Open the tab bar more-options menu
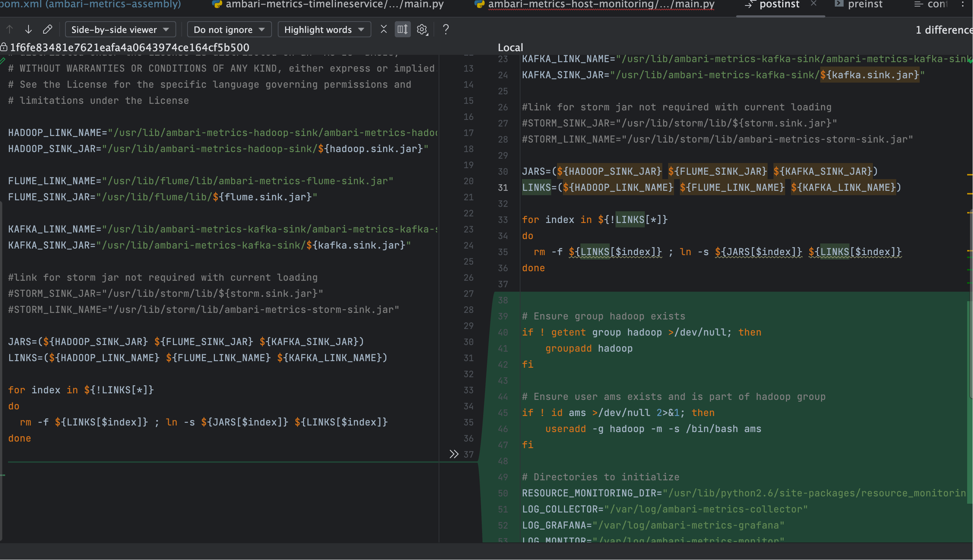Image resolution: width=973 pixels, height=560 pixels. coord(963,5)
